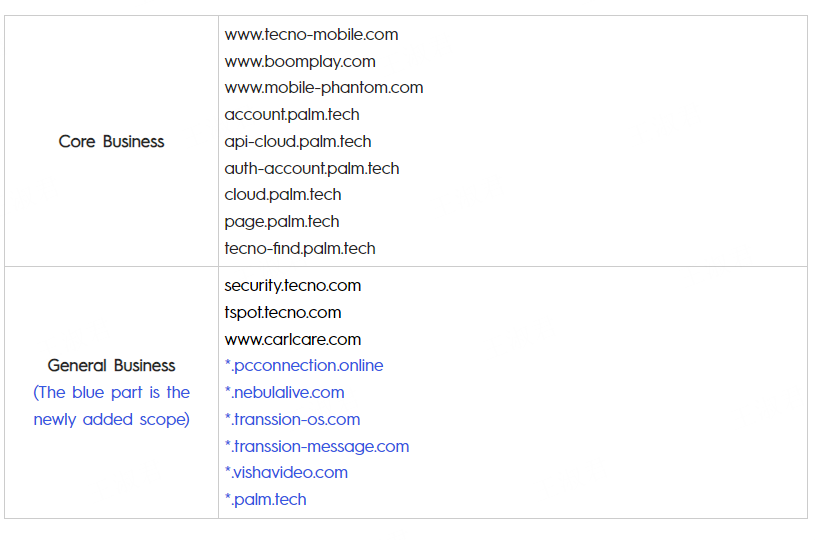816x540 pixels.
Task: Click security.tecno.com in General Business
Action: click(292, 285)
